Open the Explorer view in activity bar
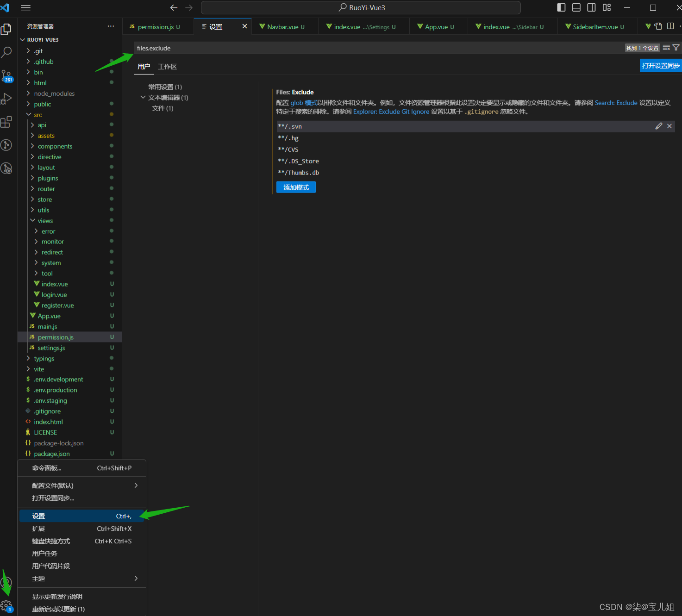Screen dimensions: 682x616 pos(6,30)
